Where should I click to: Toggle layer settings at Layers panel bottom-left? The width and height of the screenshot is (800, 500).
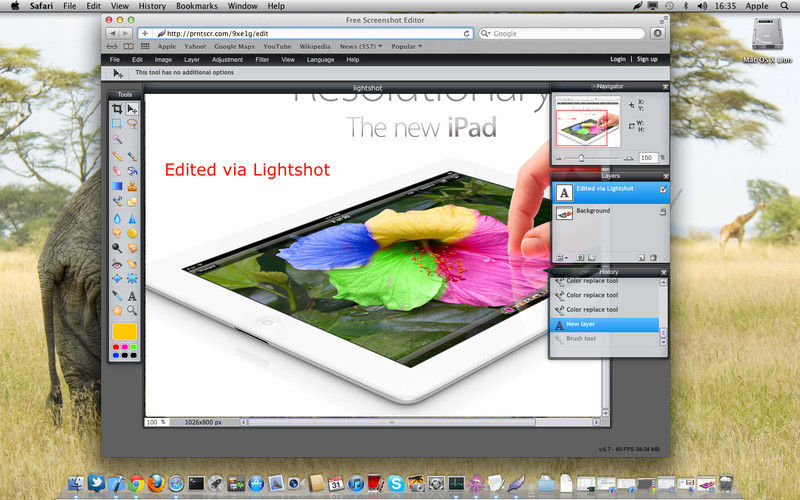pos(561,258)
